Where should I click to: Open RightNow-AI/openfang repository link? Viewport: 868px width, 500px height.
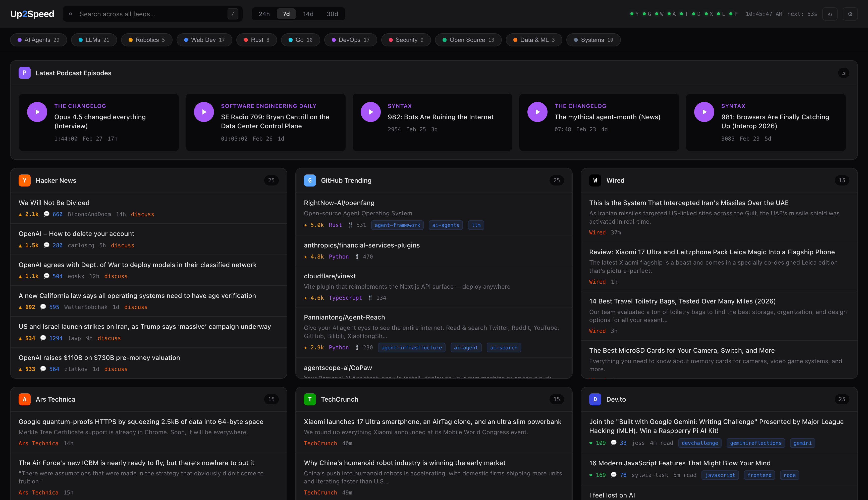click(x=339, y=203)
